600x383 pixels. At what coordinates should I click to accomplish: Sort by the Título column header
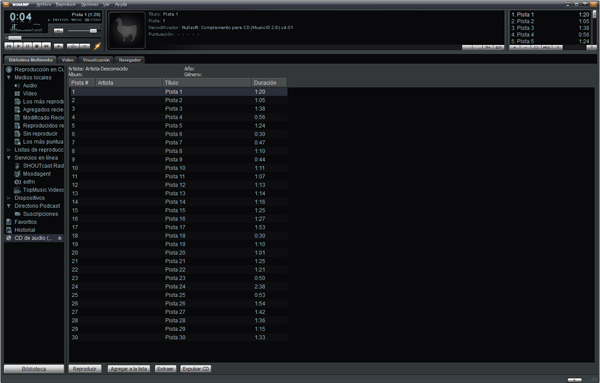pos(207,83)
